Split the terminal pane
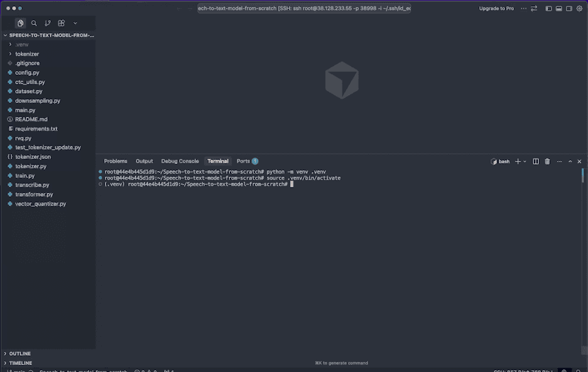The height and width of the screenshot is (372, 588). 535,161
